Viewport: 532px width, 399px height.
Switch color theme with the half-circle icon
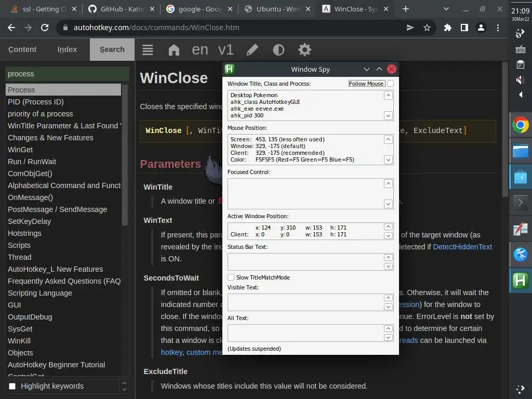click(x=278, y=50)
